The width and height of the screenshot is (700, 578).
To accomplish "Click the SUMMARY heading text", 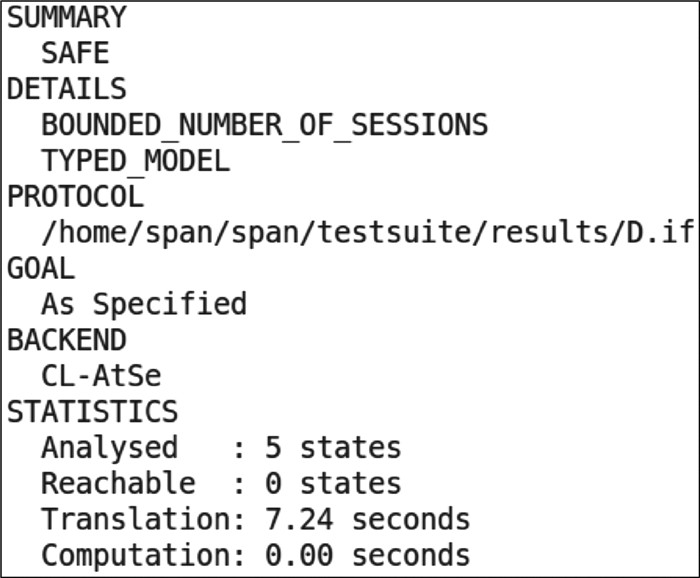I will (67, 17).
